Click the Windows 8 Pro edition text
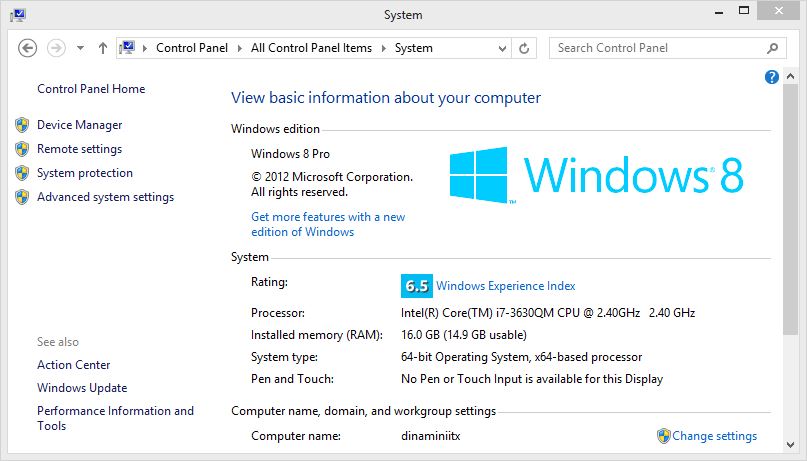Viewport: 807px width, 461px height. click(290, 154)
